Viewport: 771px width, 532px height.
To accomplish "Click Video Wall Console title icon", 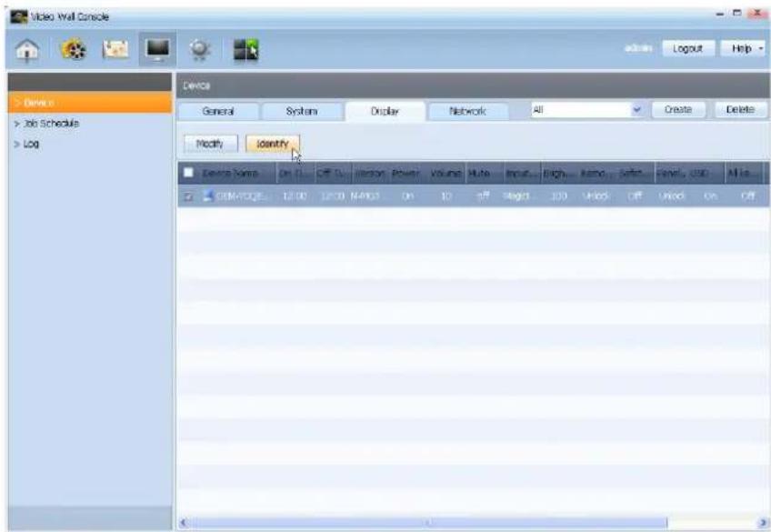I will click(19, 16).
